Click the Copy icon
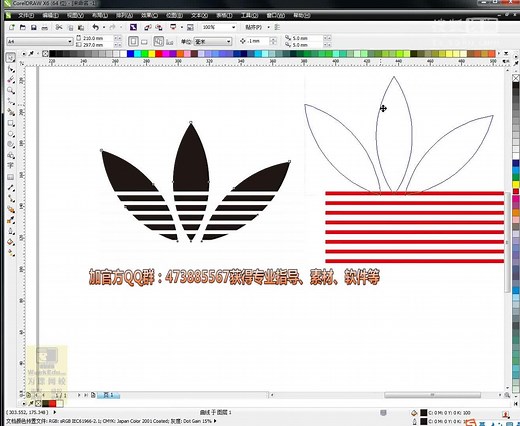 [70, 28]
